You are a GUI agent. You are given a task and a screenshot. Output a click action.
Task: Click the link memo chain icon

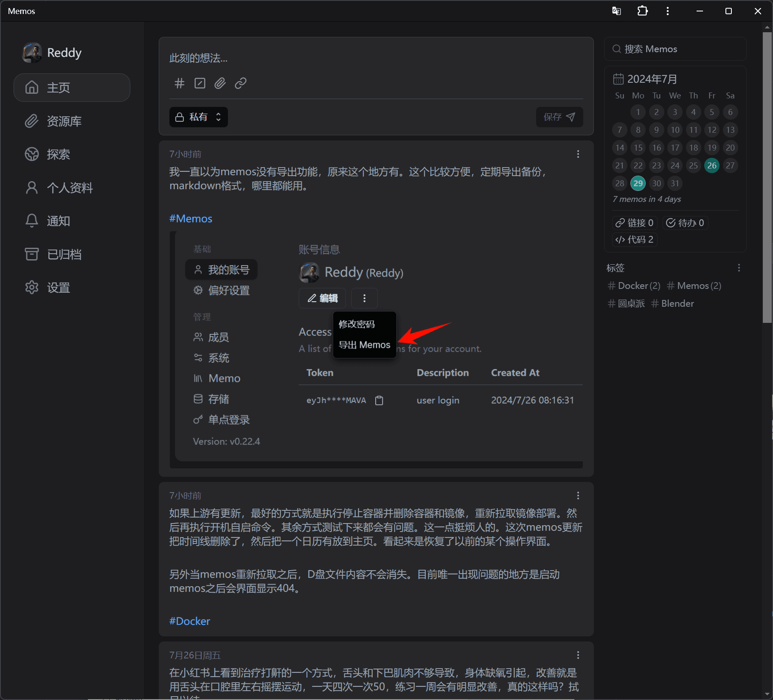pos(240,83)
